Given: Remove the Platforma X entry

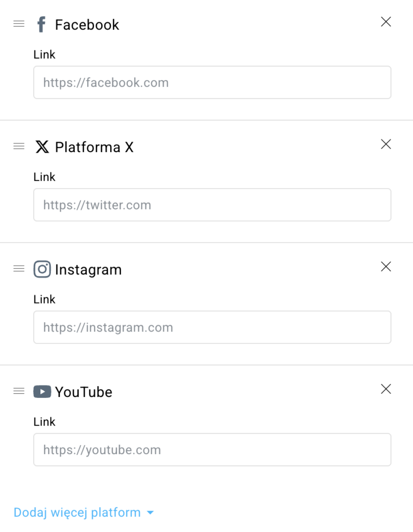Looking at the screenshot, I should pyautogui.click(x=386, y=144).
